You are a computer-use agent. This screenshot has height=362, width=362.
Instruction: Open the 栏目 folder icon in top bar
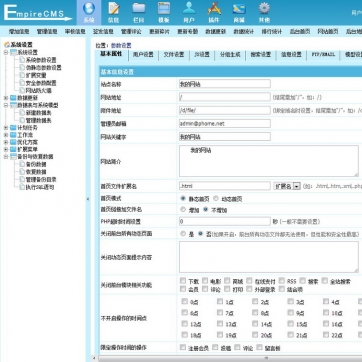tap(139, 8)
